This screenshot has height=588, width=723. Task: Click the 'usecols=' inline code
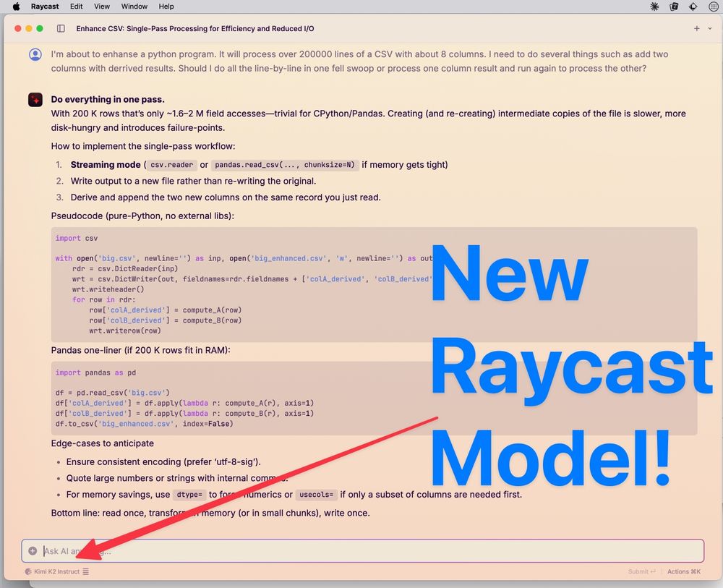(317, 495)
